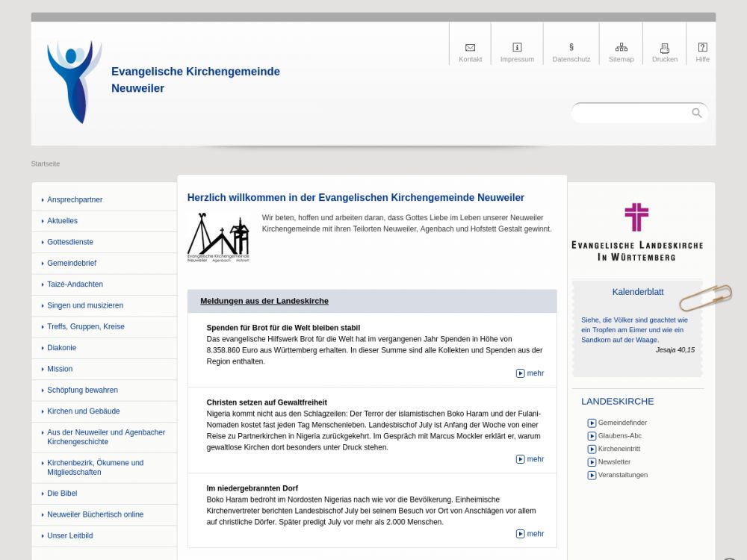The image size is (747, 560).
Task: Open the Newsletter link under Landeskirche
Action: [613, 462]
